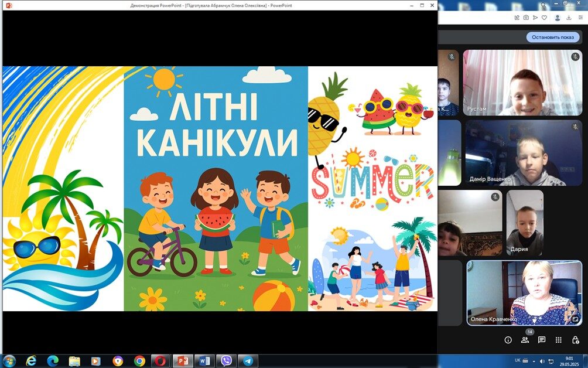The width and height of the screenshot is (588, 368).
Task: Show the participants list icon
Action: pos(525,340)
